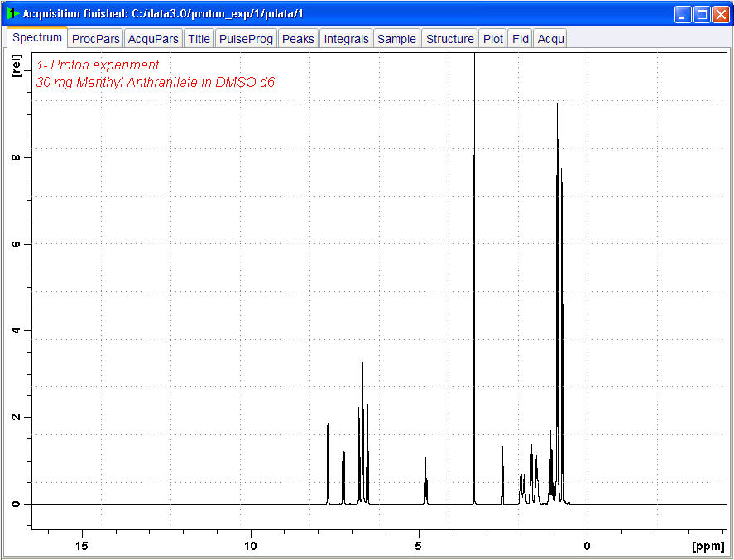
Task: Click the 0 ppm axis label
Action: click(x=587, y=545)
